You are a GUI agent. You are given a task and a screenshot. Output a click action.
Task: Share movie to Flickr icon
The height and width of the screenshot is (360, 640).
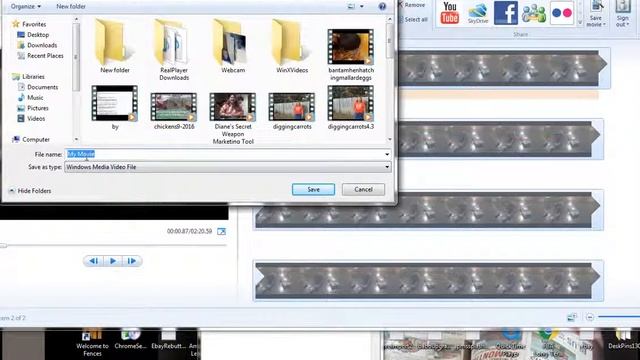(x=562, y=13)
